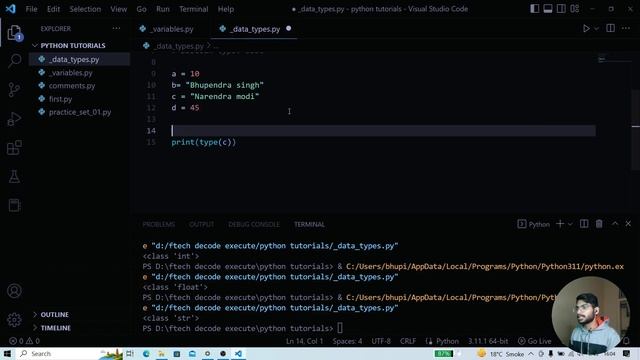Open the File menu

pos(31,9)
